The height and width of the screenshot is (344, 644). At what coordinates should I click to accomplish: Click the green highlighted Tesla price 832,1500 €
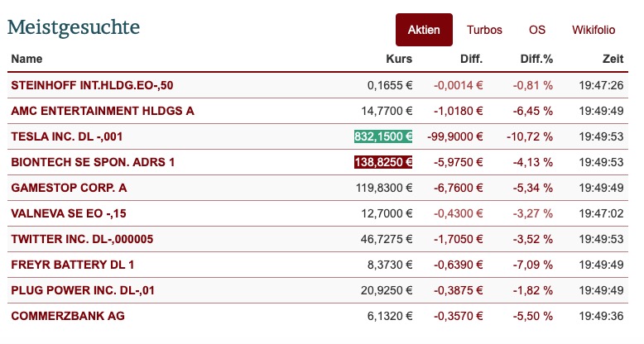(x=383, y=136)
